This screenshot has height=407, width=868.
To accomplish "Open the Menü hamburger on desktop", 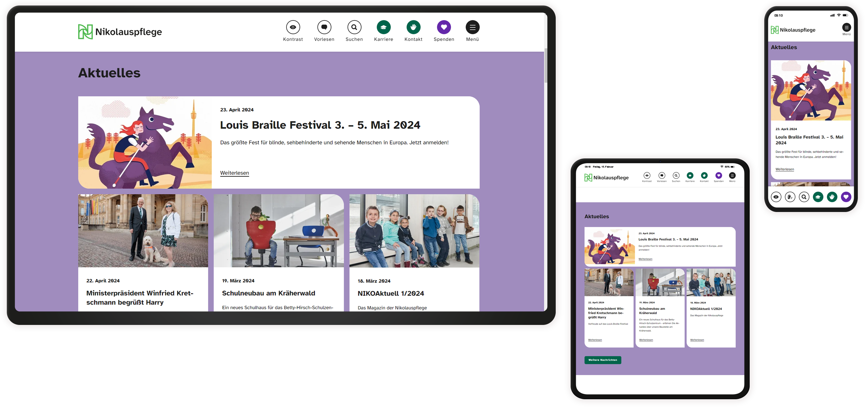I will pyautogui.click(x=472, y=27).
